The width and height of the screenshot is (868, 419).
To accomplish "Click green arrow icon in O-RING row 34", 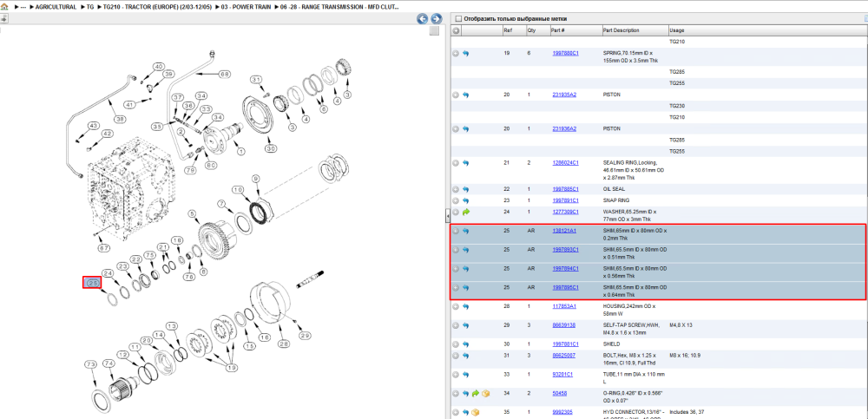I will click(x=476, y=394).
